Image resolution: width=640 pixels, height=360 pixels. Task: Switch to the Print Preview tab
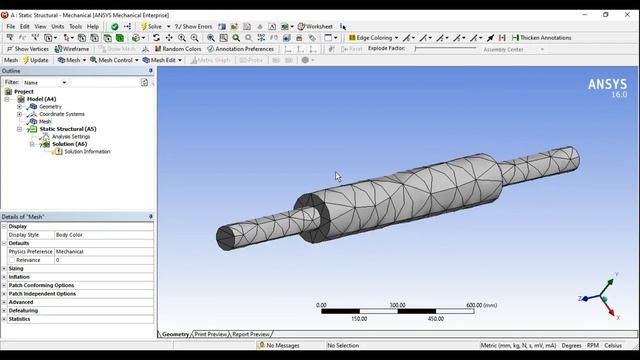point(210,334)
